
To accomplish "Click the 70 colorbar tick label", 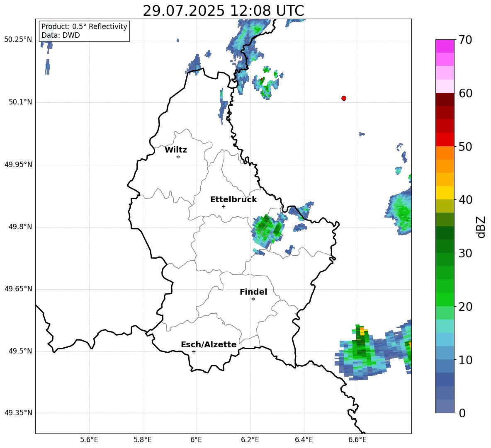I will coord(465,40).
